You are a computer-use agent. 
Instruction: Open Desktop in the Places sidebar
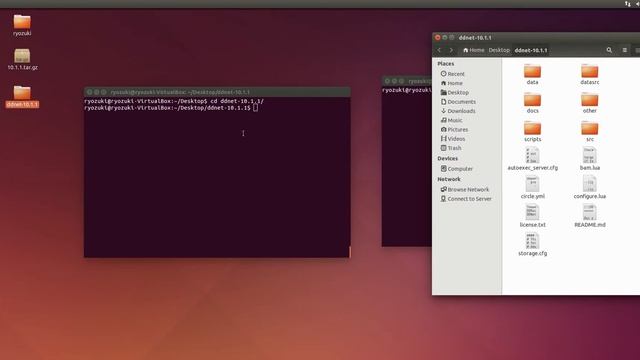point(455,93)
